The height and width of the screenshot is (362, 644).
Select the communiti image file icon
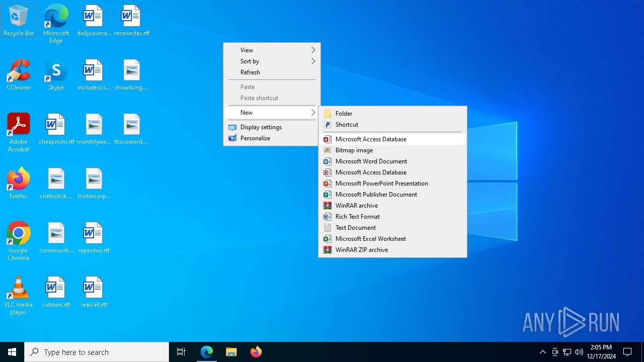tap(56, 237)
